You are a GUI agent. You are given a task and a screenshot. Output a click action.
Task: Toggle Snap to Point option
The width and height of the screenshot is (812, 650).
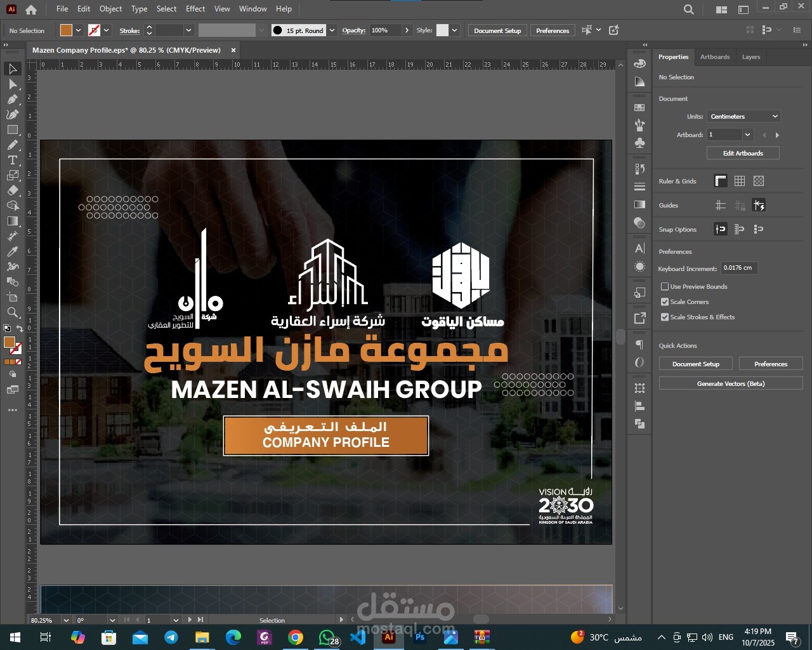coord(721,229)
